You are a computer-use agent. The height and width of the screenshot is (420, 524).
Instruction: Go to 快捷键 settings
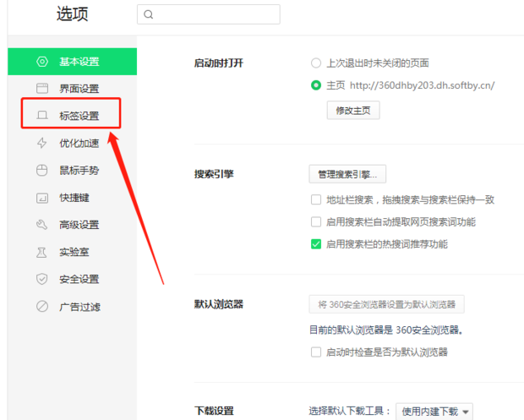(72, 198)
